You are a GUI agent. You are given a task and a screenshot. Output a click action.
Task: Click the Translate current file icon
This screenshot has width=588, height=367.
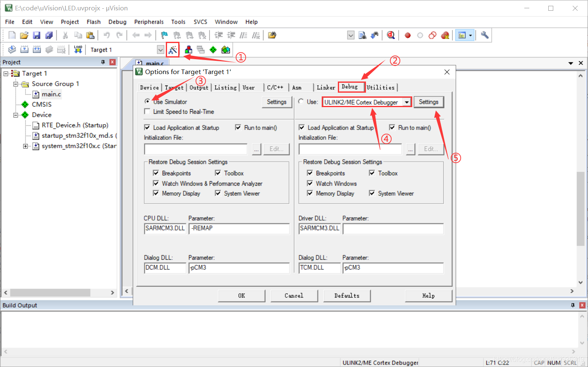click(12, 50)
